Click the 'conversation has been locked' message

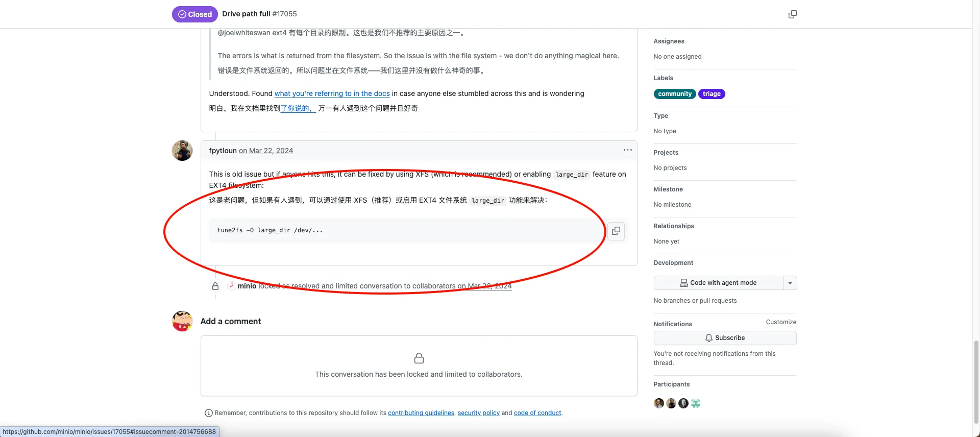pos(419,374)
